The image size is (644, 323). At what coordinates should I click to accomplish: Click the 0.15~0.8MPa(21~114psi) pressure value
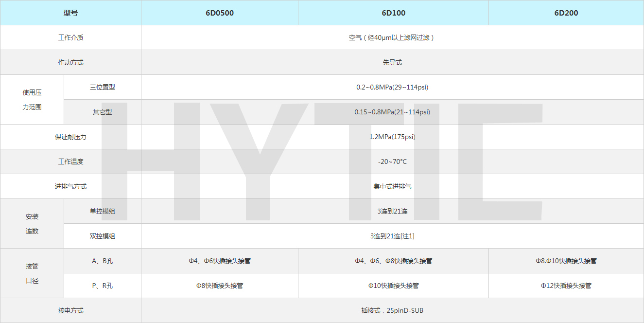(392, 112)
